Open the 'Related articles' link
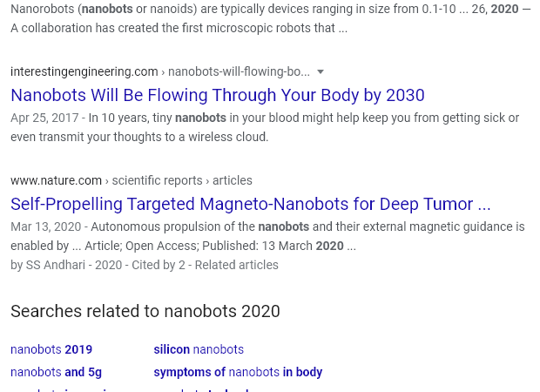The width and height of the screenshot is (540, 392). click(x=237, y=265)
